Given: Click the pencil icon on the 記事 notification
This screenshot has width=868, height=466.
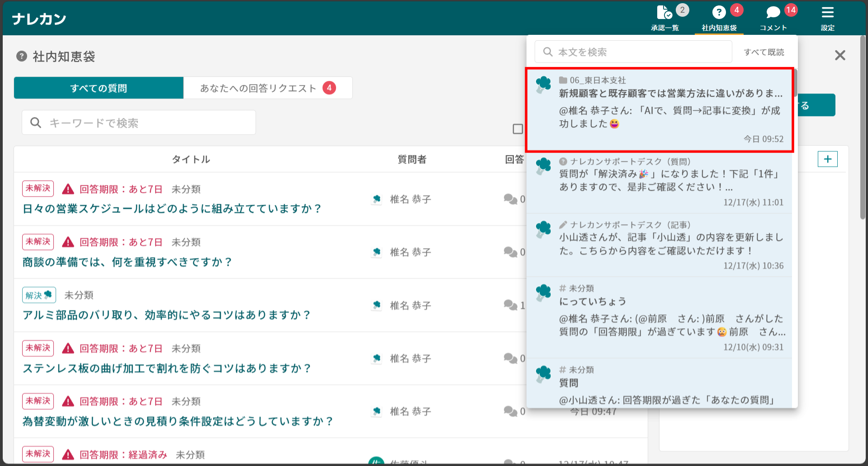Looking at the screenshot, I should click(562, 224).
